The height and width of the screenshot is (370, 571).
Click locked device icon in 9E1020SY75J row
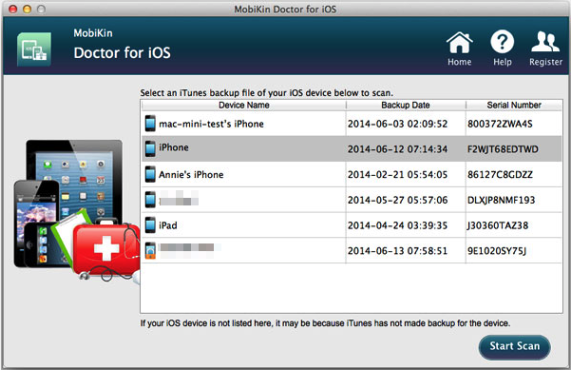[x=150, y=251]
